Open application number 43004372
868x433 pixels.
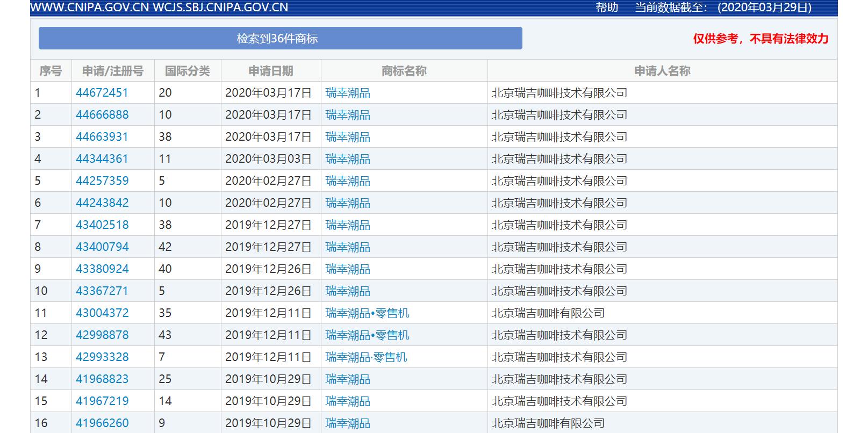pyautogui.click(x=102, y=313)
